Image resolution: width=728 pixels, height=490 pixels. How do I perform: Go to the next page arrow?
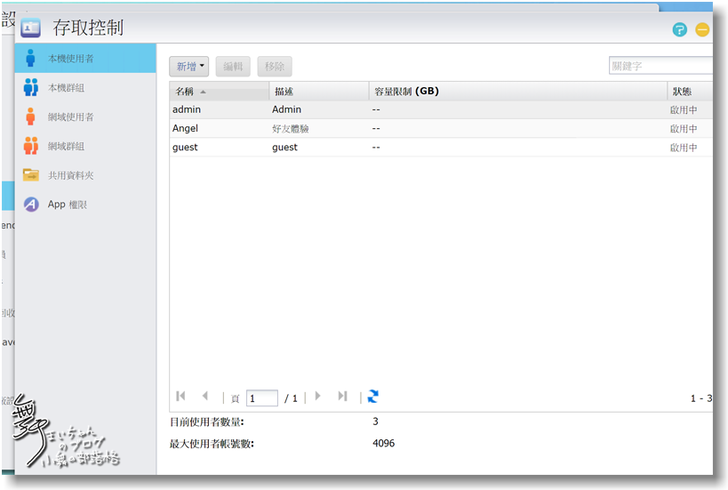pos(318,397)
